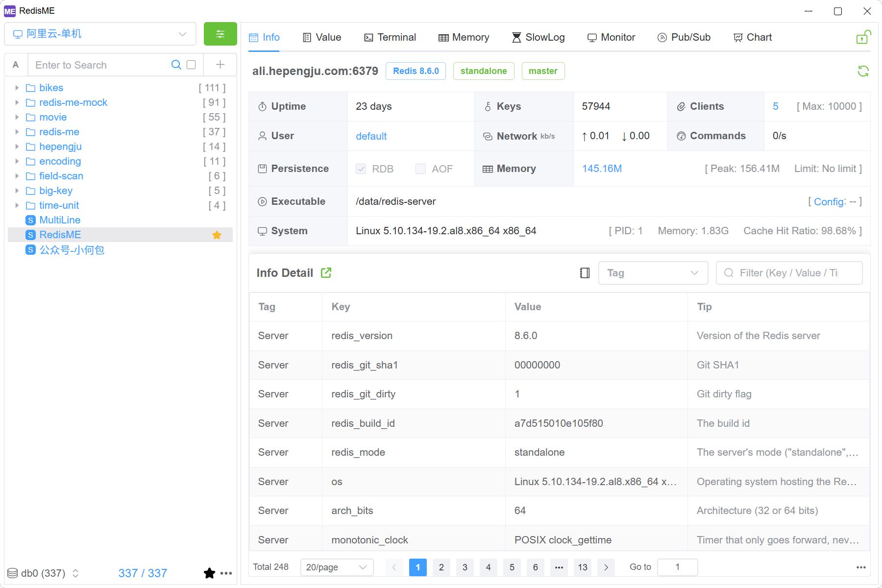Viewport: 882px width, 588px height.
Task: Switch to the Monitor tab
Action: click(611, 37)
